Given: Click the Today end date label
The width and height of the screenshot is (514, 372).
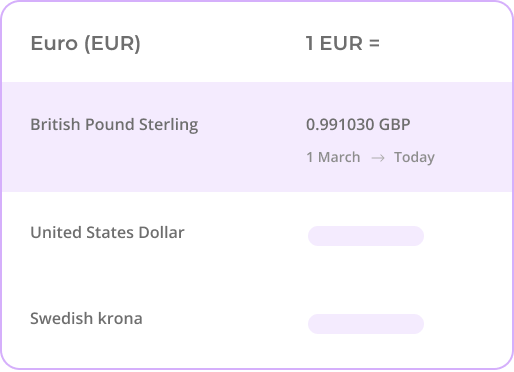Looking at the screenshot, I should coord(414,157).
